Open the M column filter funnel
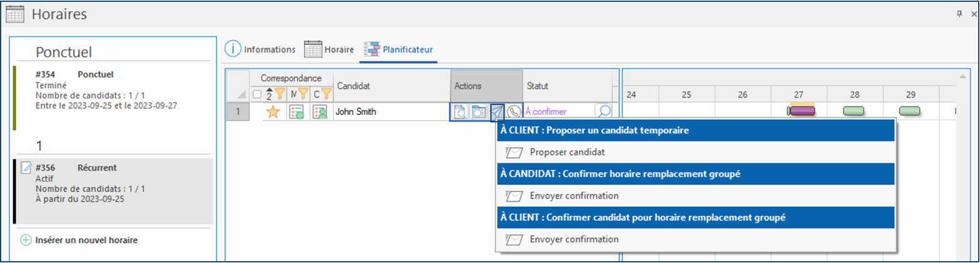 303,94
